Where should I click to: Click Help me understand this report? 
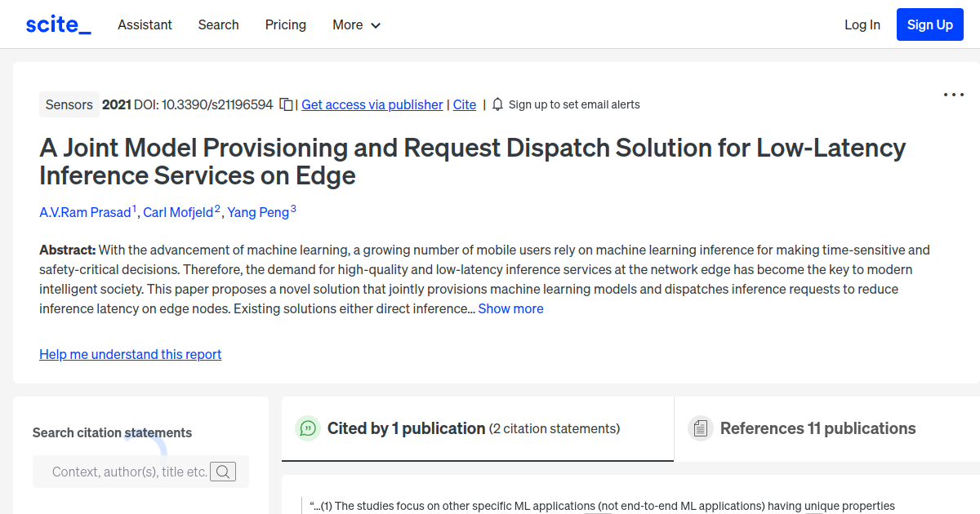coord(130,354)
